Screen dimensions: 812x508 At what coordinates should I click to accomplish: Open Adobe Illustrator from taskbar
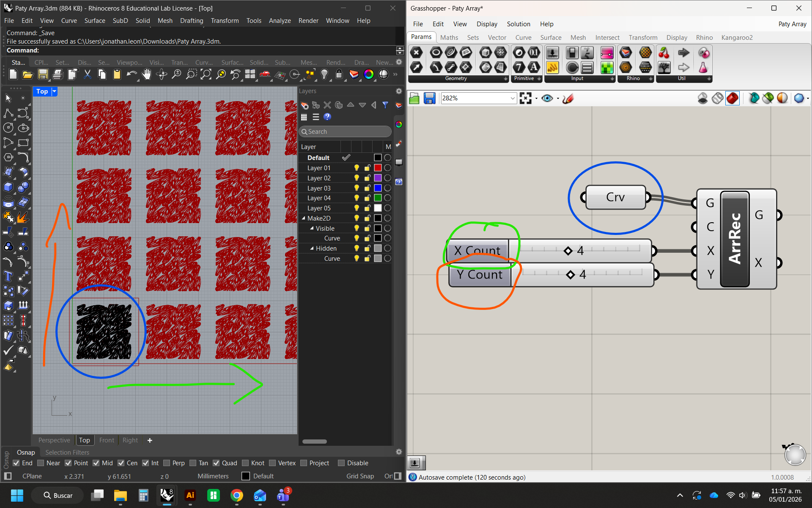190,495
